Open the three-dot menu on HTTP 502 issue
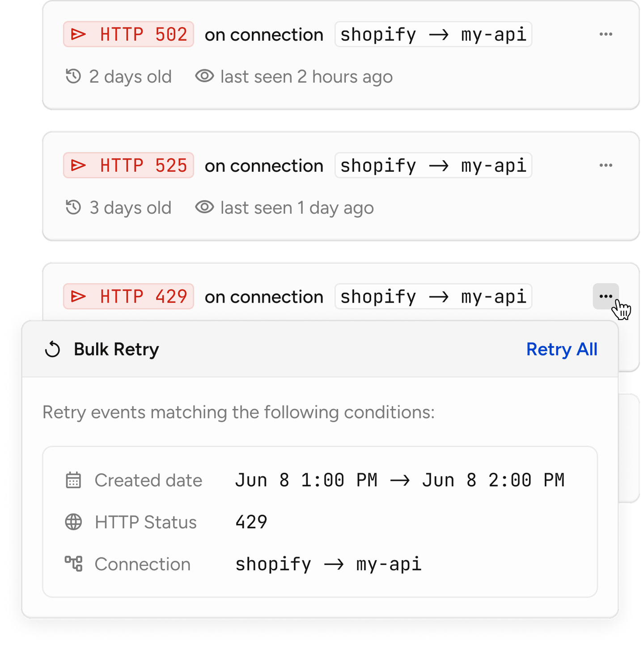 click(x=606, y=34)
